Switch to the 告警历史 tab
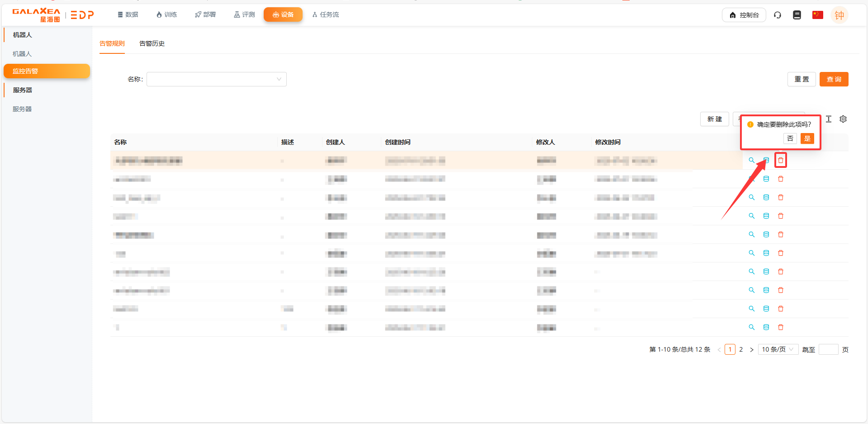Screen dimensions: 868x424 click(152, 43)
